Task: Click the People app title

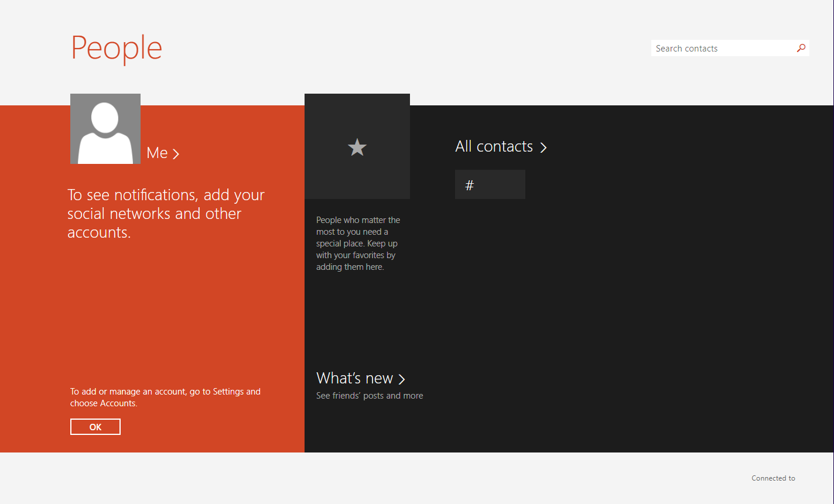Action: click(x=117, y=48)
